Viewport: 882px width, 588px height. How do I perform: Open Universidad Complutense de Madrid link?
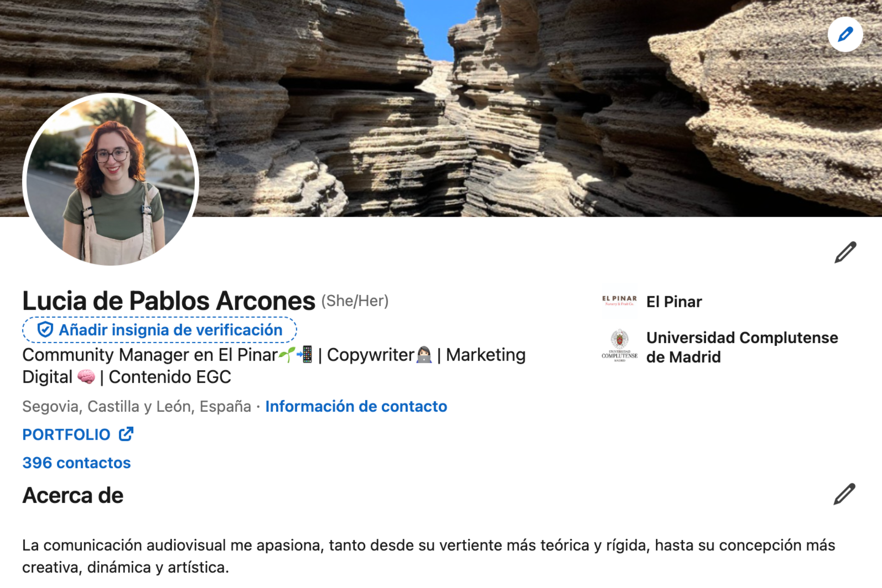pos(742,347)
